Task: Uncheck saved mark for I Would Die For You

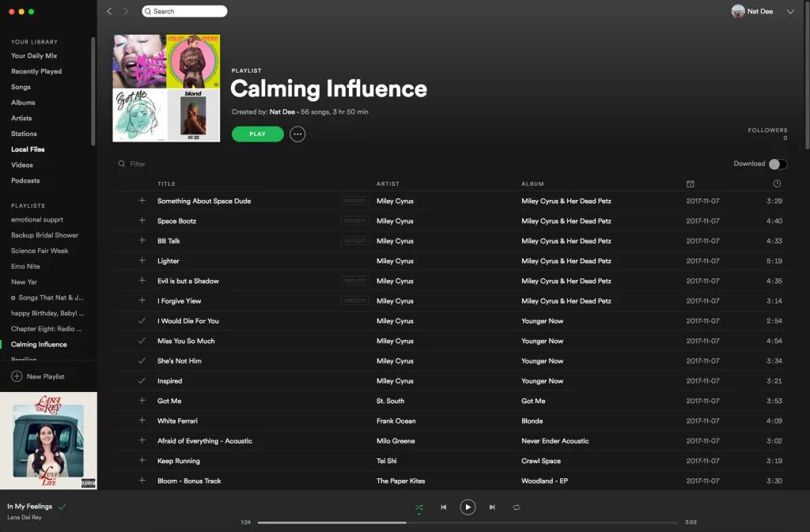Action: point(142,320)
